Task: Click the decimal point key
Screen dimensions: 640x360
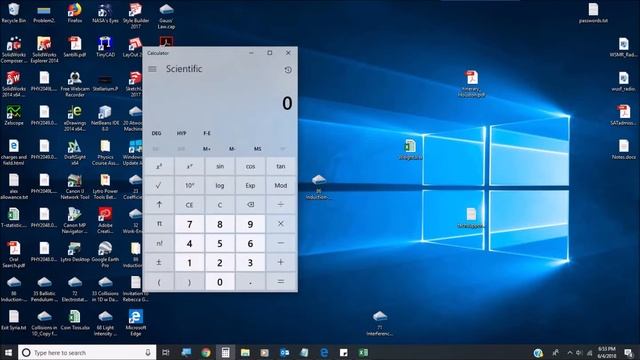Action: click(250, 282)
